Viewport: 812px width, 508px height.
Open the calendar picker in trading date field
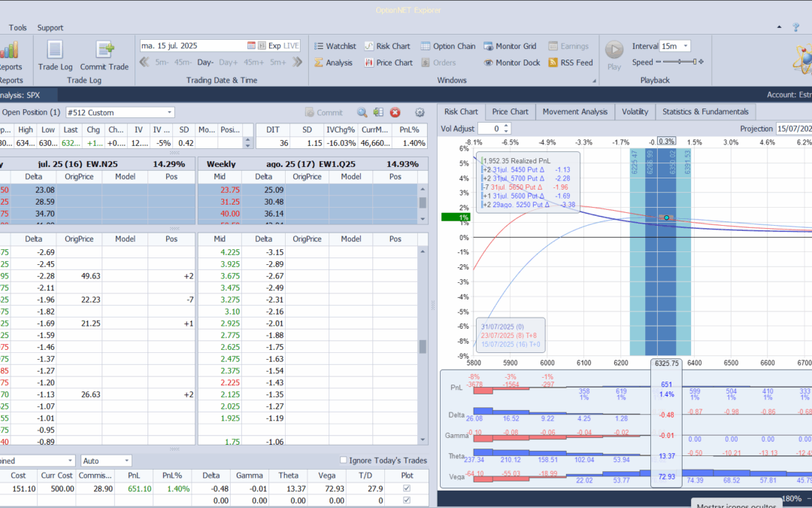pyautogui.click(x=251, y=46)
